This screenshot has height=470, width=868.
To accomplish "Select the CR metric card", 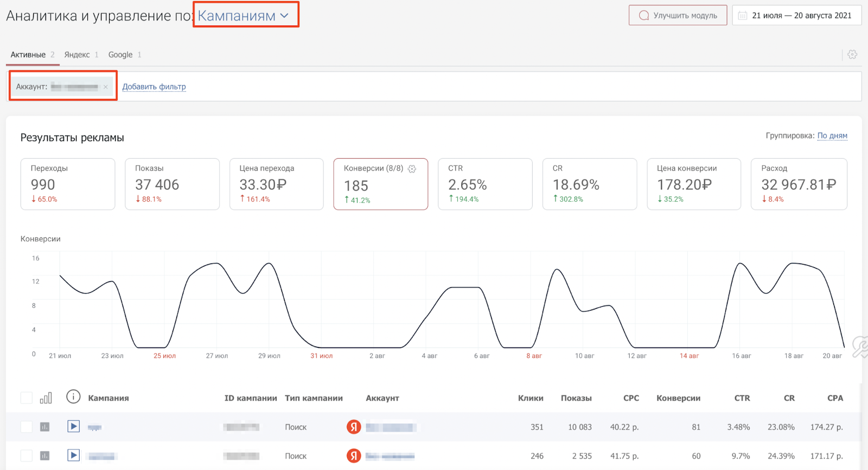I will point(590,184).
